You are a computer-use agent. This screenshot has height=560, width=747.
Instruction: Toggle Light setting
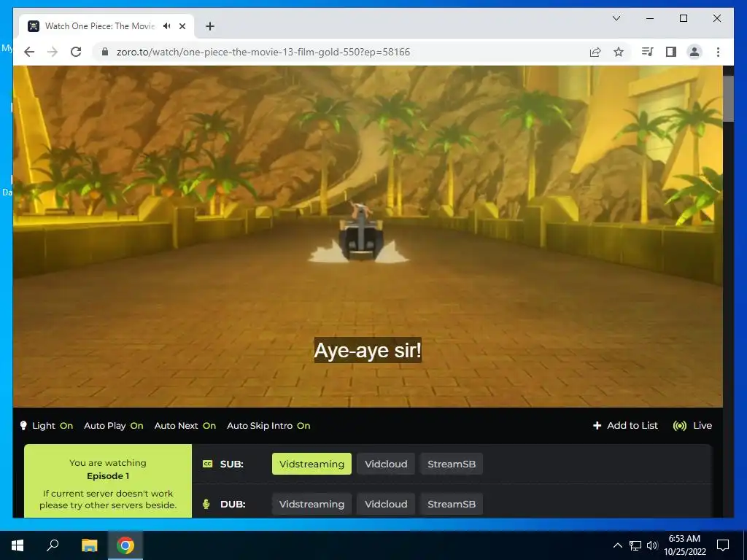[53, 426]
